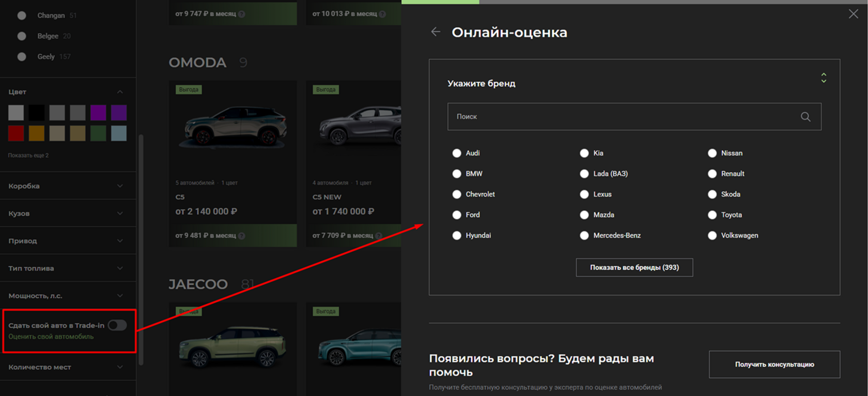Image resolution: width=868 pixels, height=396 pixels.
Task: Click info icon next to 'от 7 709 ₽ в месяц'
Action: point(379,236)
